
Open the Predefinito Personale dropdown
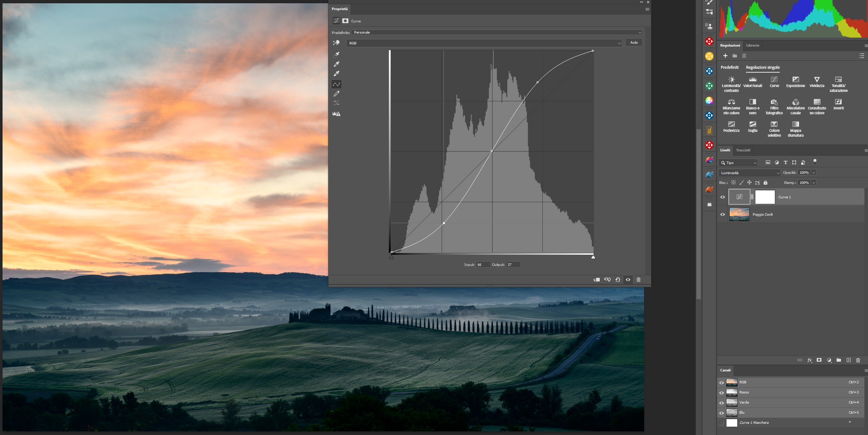point(496,33)
